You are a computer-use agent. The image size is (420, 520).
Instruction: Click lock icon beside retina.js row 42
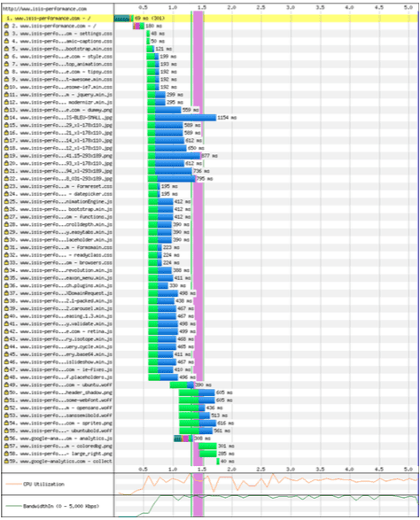(x=6, y=331)
